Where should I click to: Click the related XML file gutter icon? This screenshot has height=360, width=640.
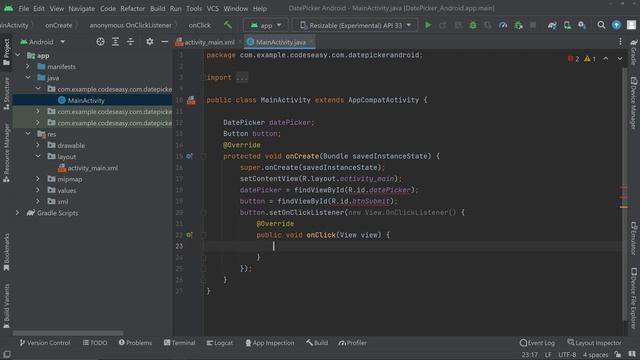point(191,100)
